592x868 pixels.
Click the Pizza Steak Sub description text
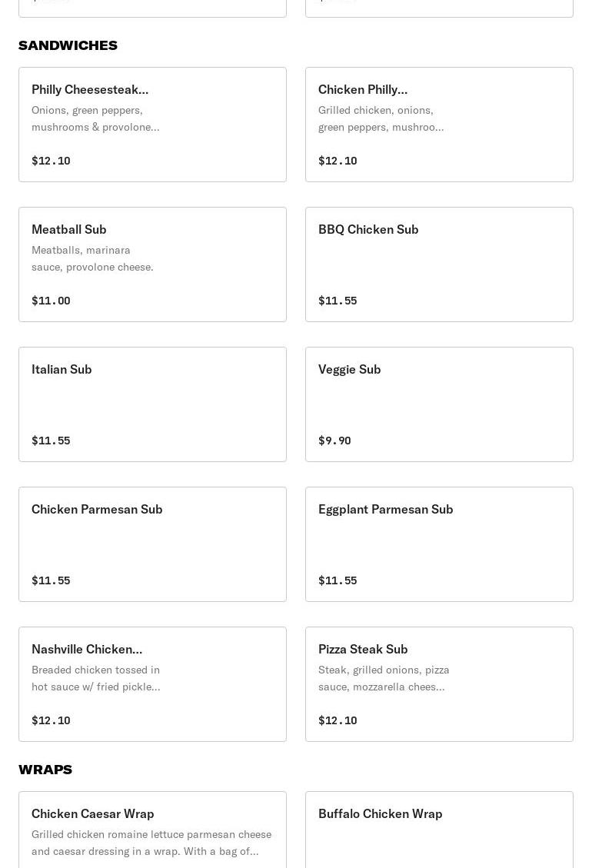point(384,678)
